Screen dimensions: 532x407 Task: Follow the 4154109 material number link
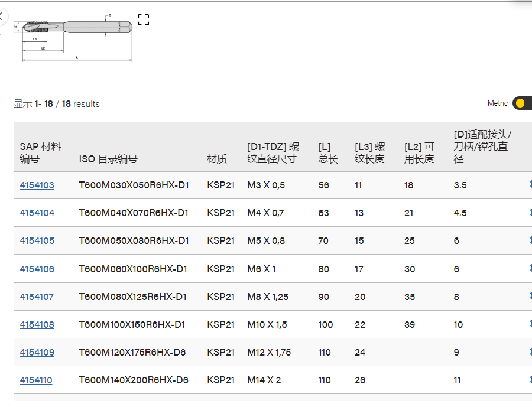coord(37,352)
